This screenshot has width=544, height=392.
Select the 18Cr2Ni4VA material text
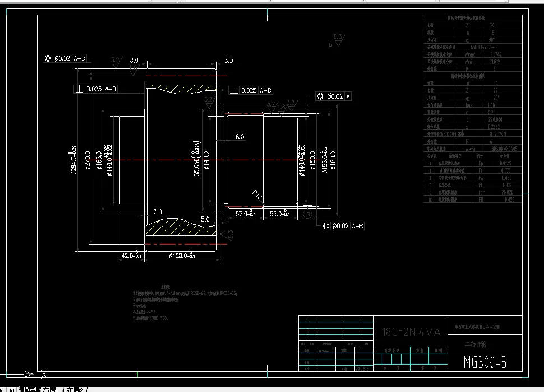[411, 332]
